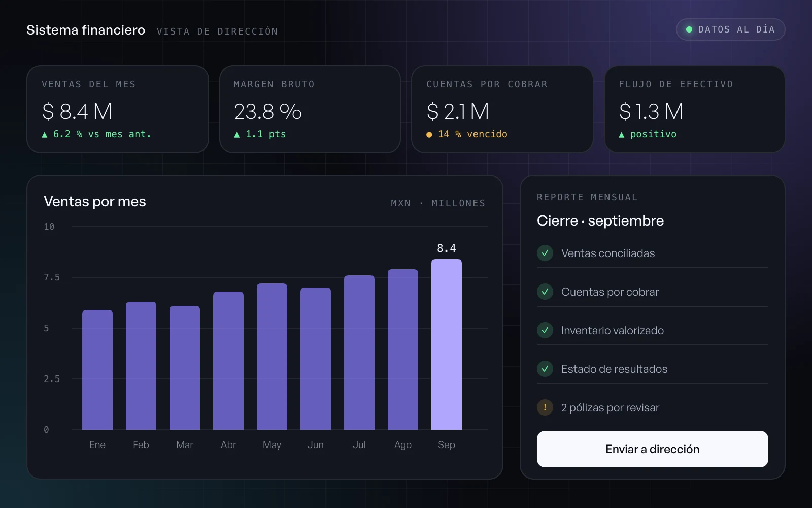Click the $ 8.4 M sales value
This screenshot has height=508, width=812.
[x=77, y=111]
